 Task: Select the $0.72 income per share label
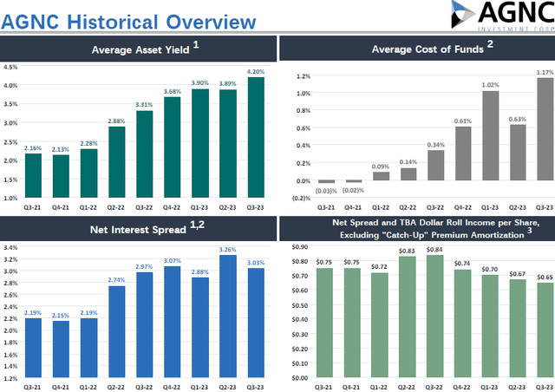(x=379, y=266)
